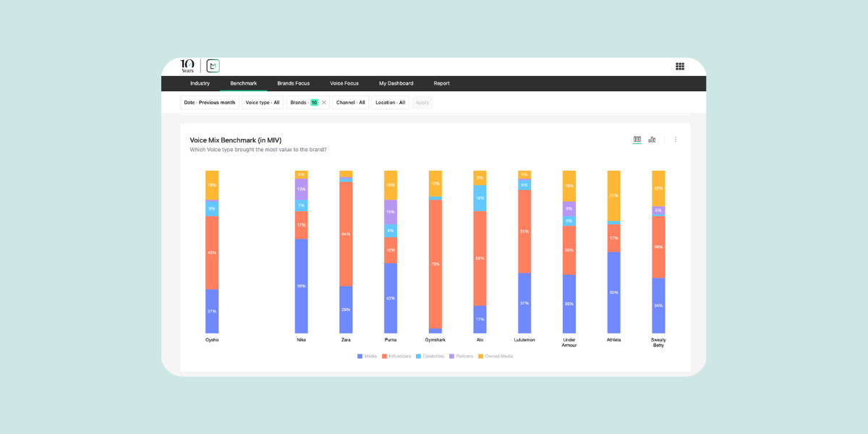
Task: Click the Oysho axis label
Action: click(212, 340)
